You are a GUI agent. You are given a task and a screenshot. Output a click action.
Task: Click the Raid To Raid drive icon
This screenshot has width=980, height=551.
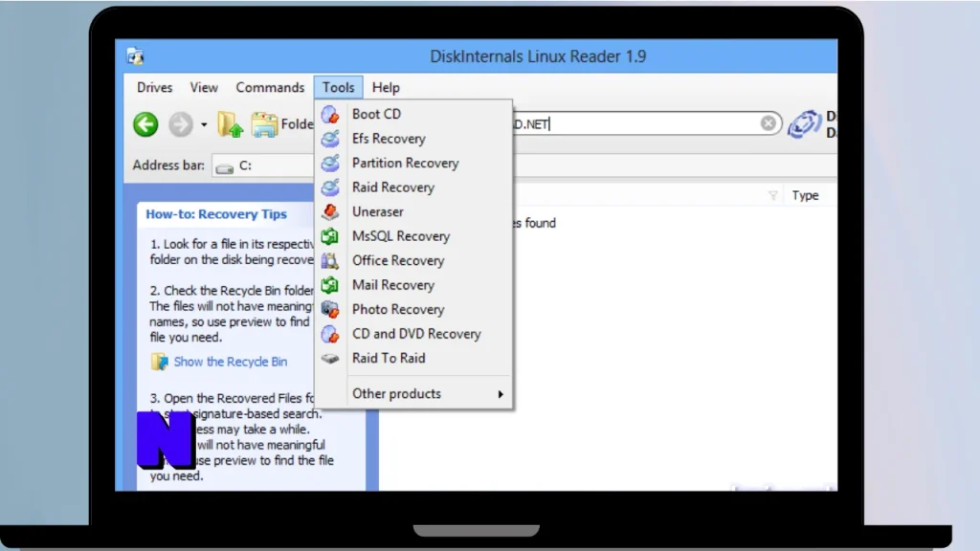[330, 358]
